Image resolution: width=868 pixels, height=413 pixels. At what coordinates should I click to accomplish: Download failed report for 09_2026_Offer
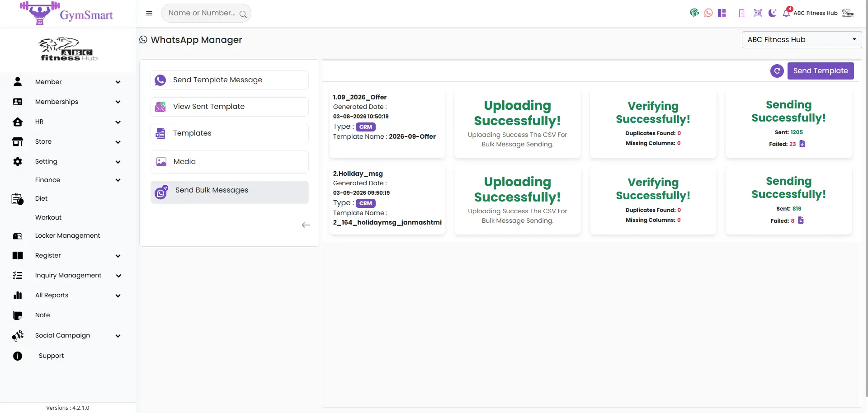coord(802,144)
